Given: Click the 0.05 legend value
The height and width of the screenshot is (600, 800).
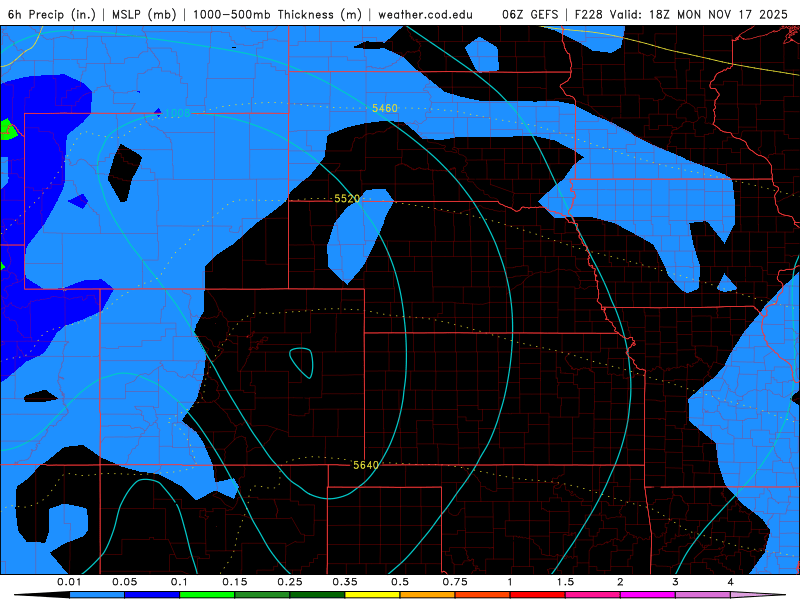Looking at the screenshot, I should click(x=124, y=582).
